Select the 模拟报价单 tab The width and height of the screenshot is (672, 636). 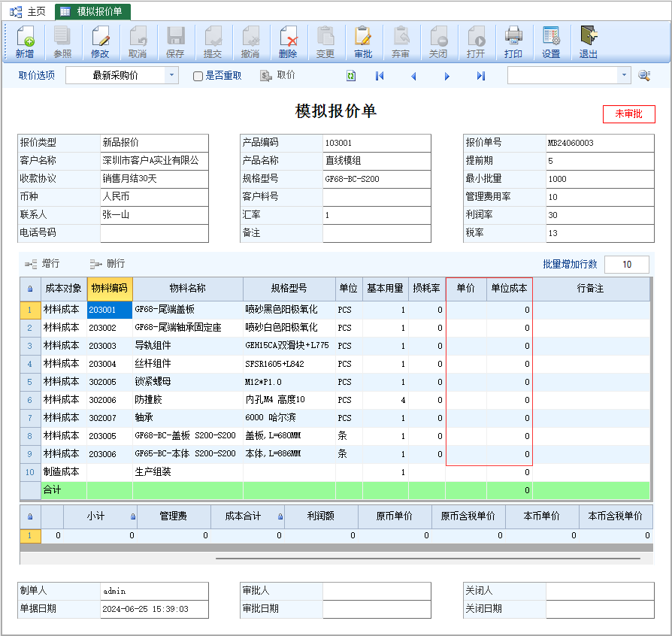(x=93, y=11)
